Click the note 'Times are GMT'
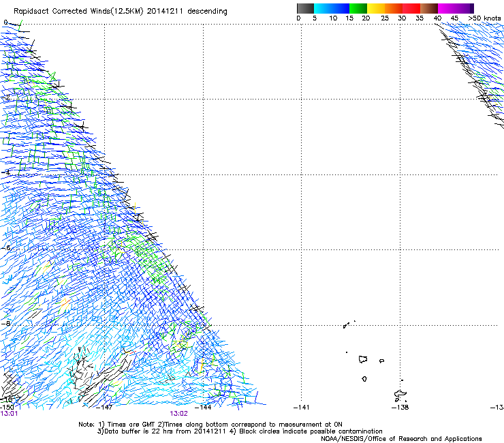Screen dimensions: 504x443 (x=131, y=425)
